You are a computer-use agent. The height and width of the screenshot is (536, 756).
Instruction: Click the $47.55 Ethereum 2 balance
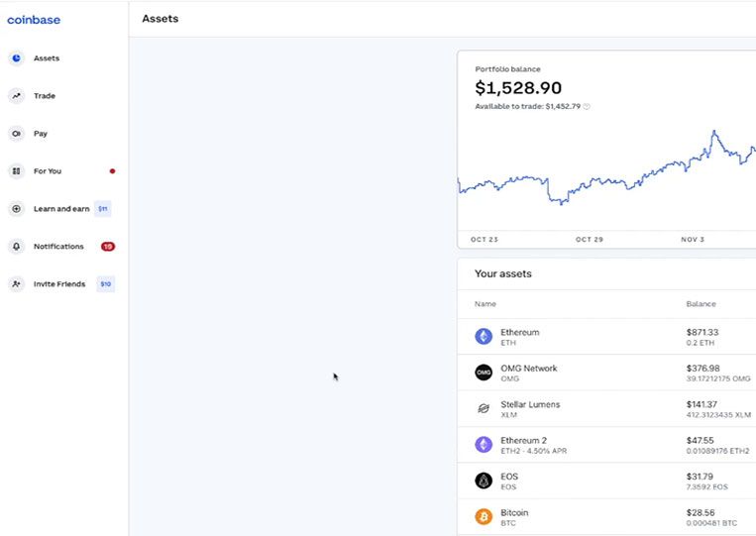pyautogui.click(x=701, y=441)
